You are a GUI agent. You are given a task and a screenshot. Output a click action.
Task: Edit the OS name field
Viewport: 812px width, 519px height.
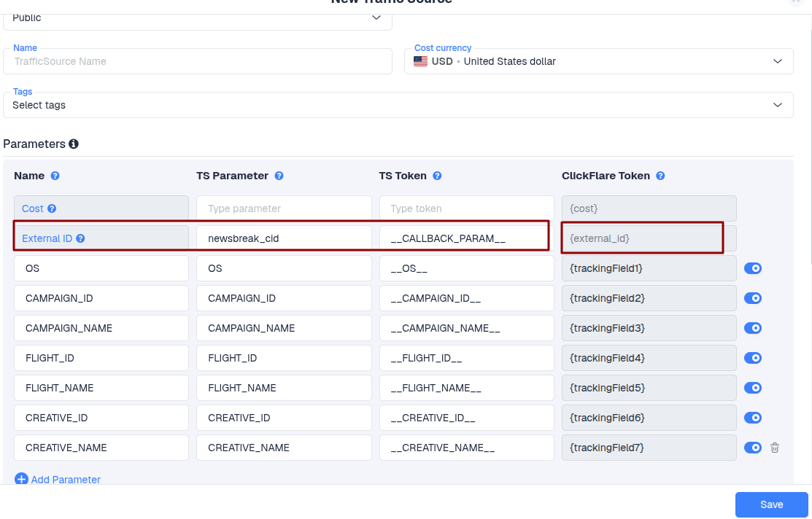tap(101, 268)
